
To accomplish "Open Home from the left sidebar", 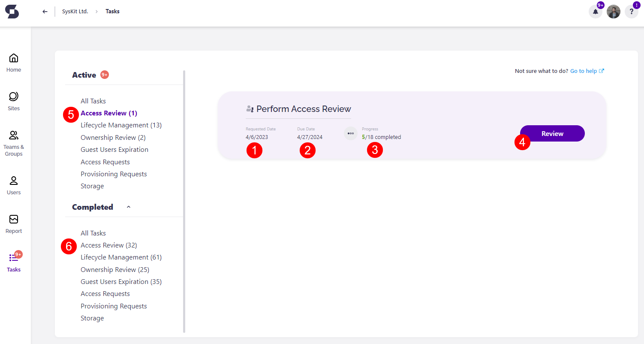I will pos(13,62).
